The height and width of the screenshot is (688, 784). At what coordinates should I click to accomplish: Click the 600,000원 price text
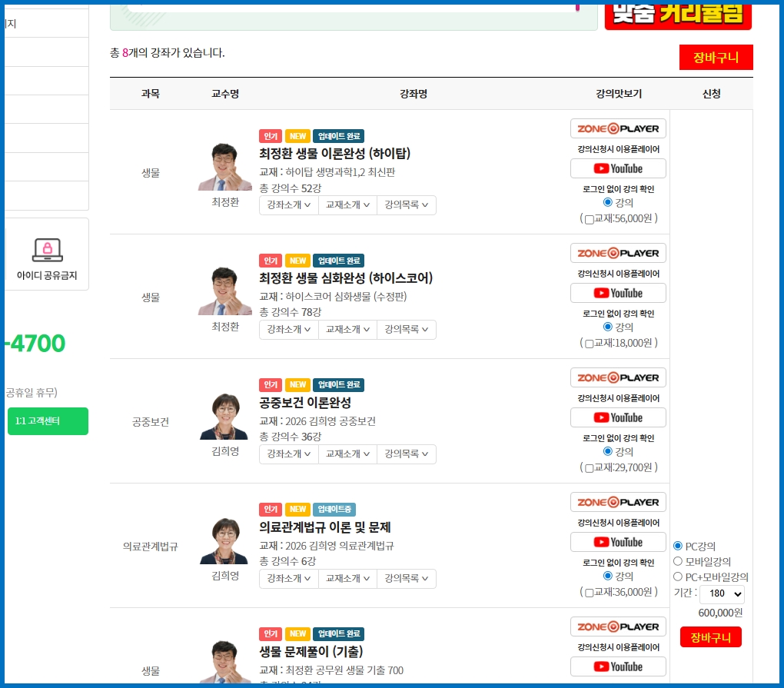click(720, 613)
